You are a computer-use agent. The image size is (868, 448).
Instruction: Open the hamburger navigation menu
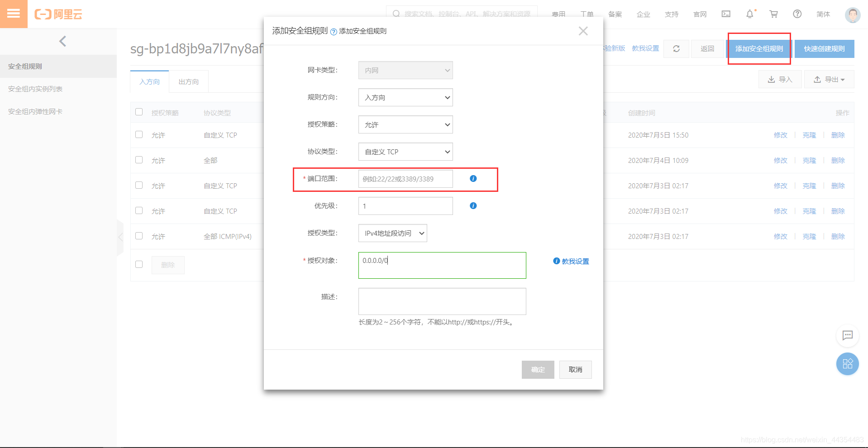pos(14,14)
